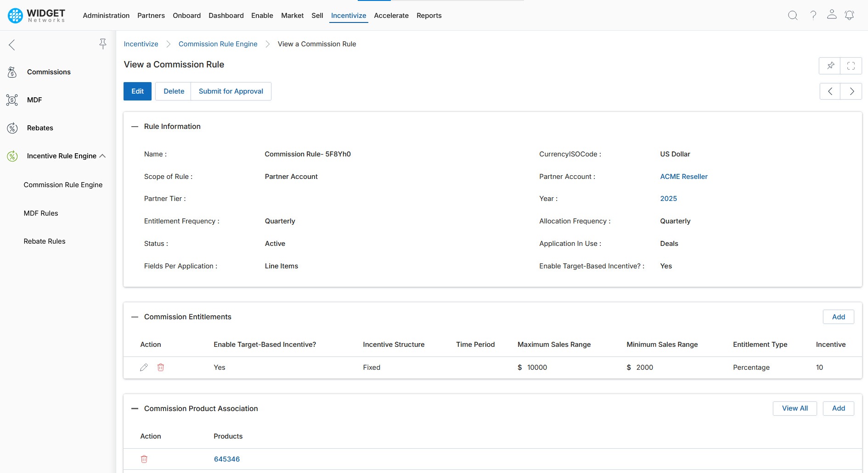Image resolution: width=868 pixels, height=473 pixels.
Task: Open the Accelerate menu tab
Action: tap(391, 16)
